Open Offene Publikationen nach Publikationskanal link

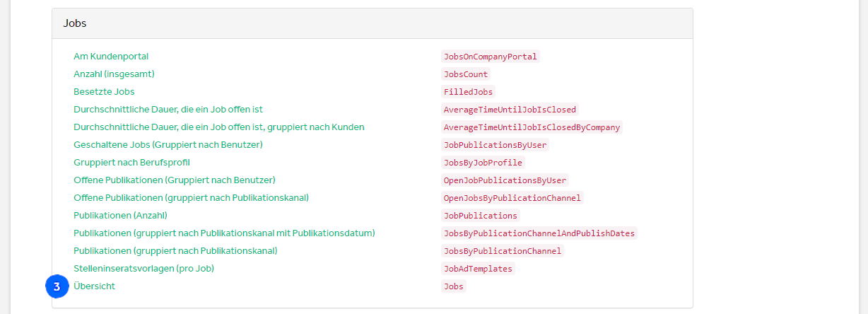191,198
